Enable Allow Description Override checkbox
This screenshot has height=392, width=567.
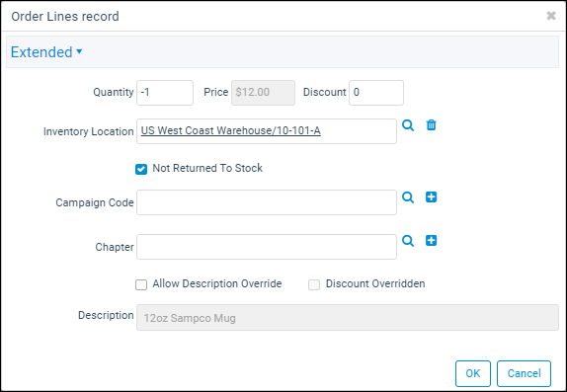pyautogui.click(x=141, y=284)
